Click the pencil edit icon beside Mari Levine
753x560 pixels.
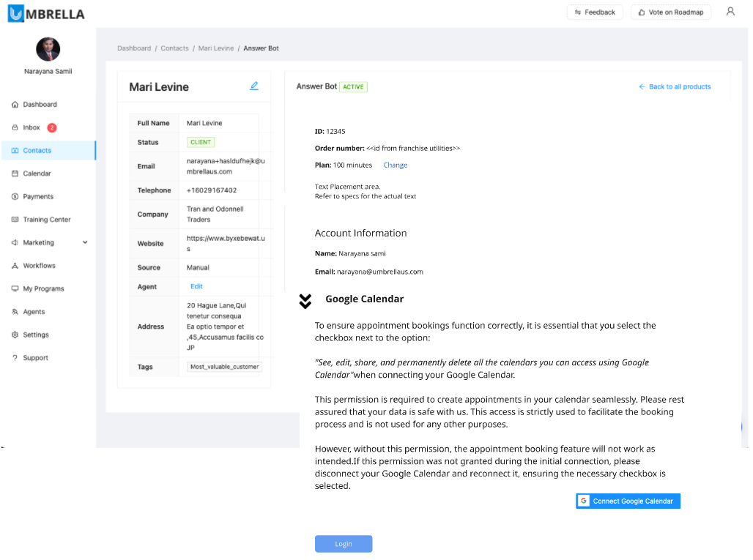pyautogui.click(x=254, y=86)
